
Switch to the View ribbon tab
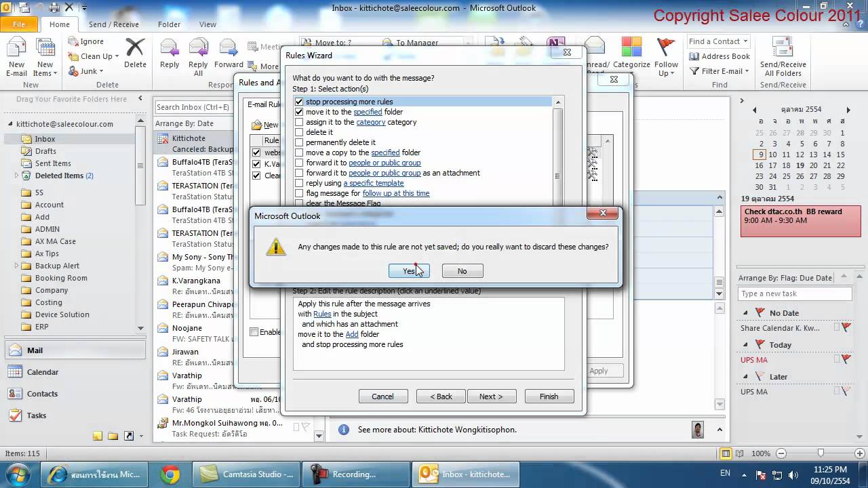tap(208, 24)
